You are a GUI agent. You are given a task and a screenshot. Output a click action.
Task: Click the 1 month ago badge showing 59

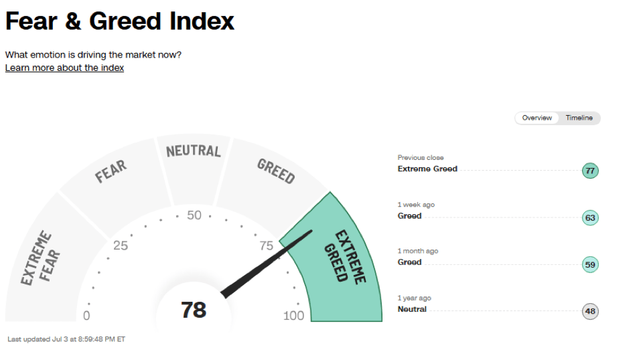589,264
